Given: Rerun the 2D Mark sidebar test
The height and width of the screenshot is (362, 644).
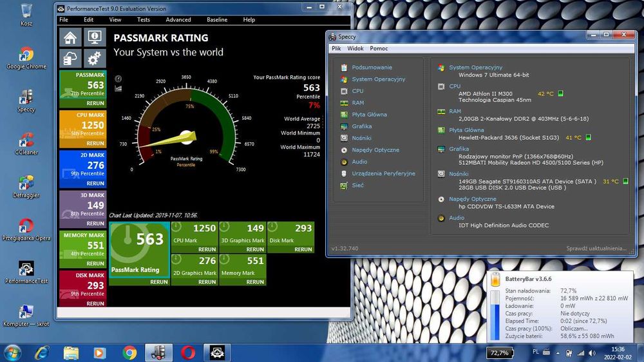Looking at the screenshot, I should (95, 184).
